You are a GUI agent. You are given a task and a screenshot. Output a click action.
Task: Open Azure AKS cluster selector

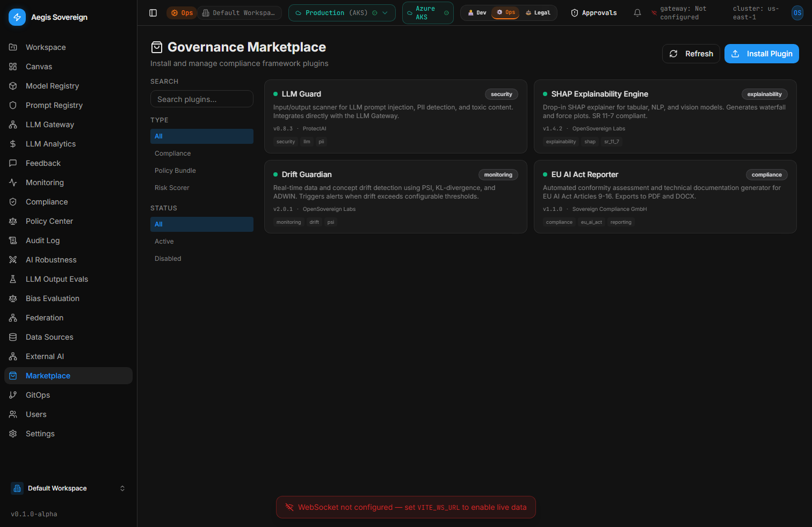428,13
